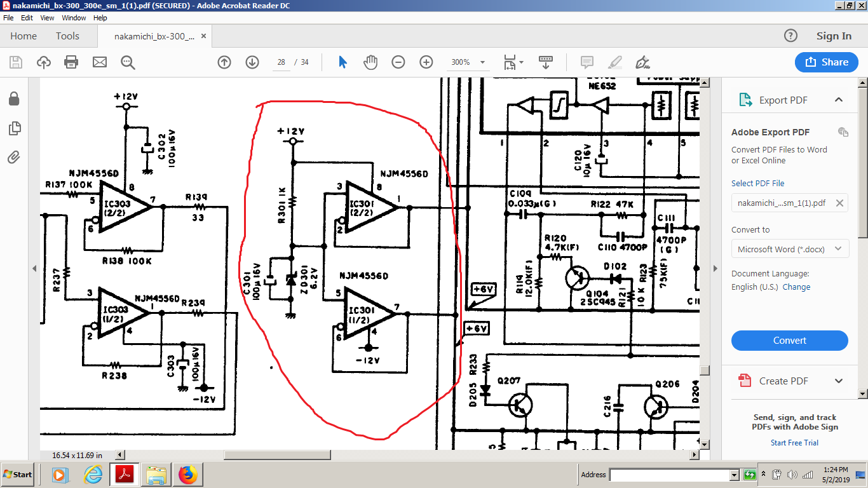Click the scrolling mode keyboard icon
Screen dimensions: 868x488
(545, 62)
